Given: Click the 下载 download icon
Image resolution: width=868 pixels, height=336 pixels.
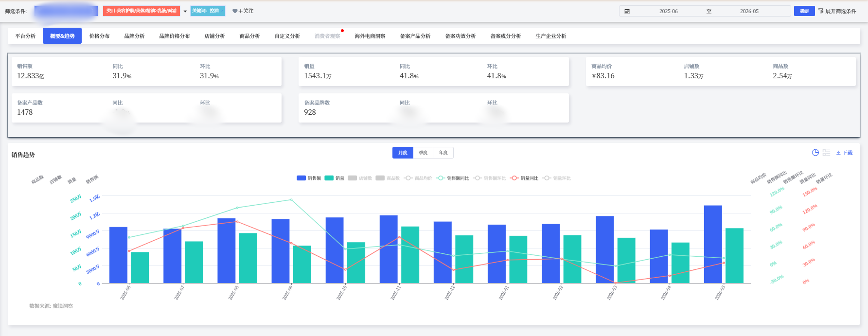Looking at the screenshot, I should pos(838,153).
